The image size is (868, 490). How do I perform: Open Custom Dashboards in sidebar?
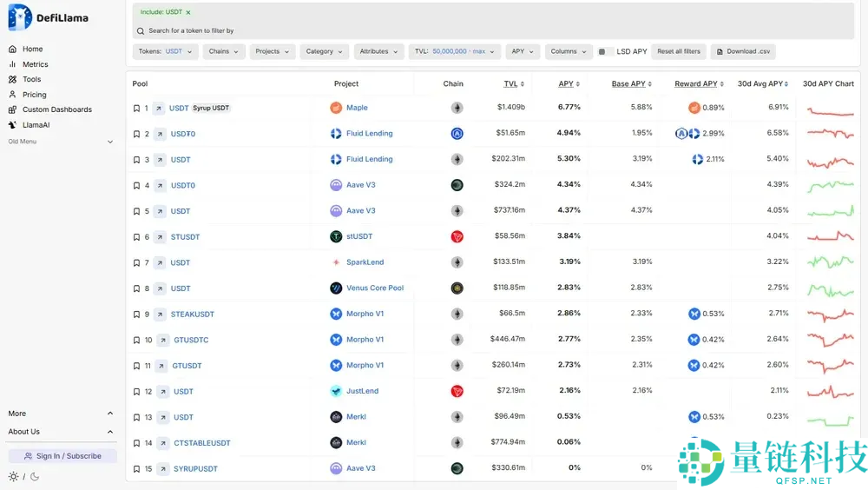pyautogui.click(x=57, y=109)
